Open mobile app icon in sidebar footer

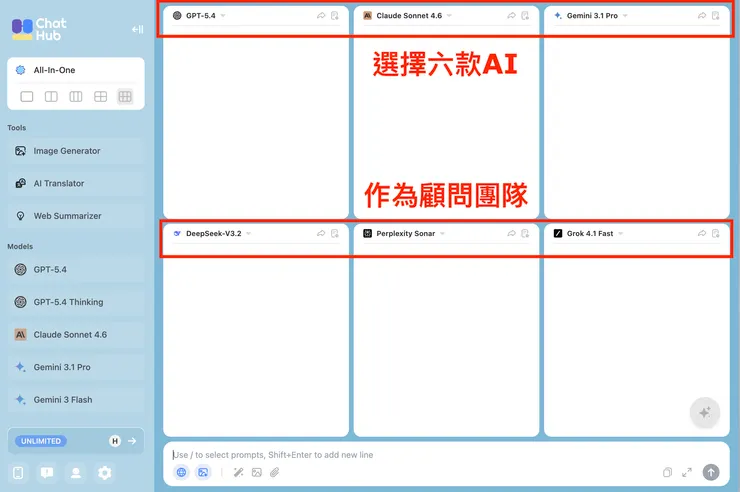[x=18, y=473]
